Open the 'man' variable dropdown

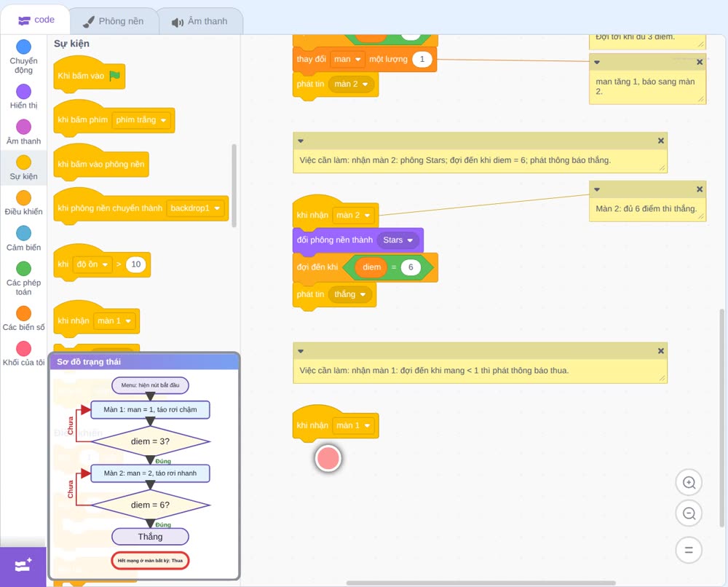point(347,60)
